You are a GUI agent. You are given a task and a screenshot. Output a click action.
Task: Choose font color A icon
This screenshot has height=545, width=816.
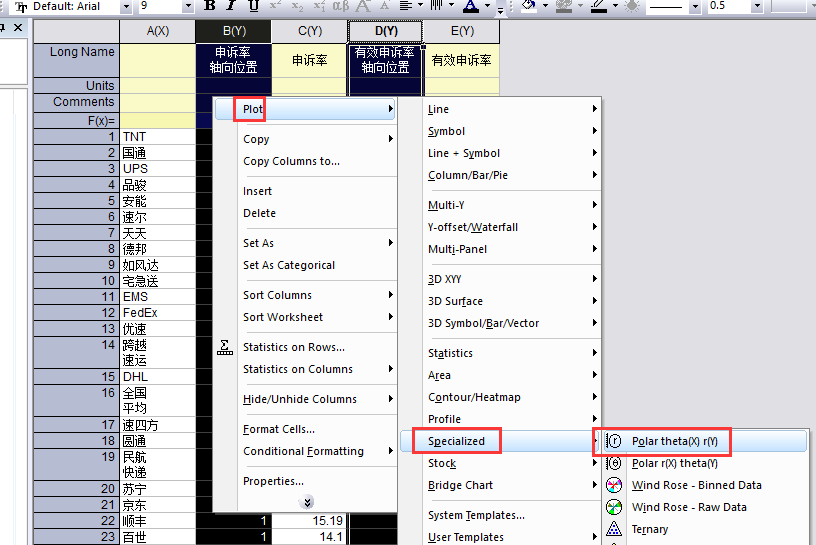click(471, 6)
